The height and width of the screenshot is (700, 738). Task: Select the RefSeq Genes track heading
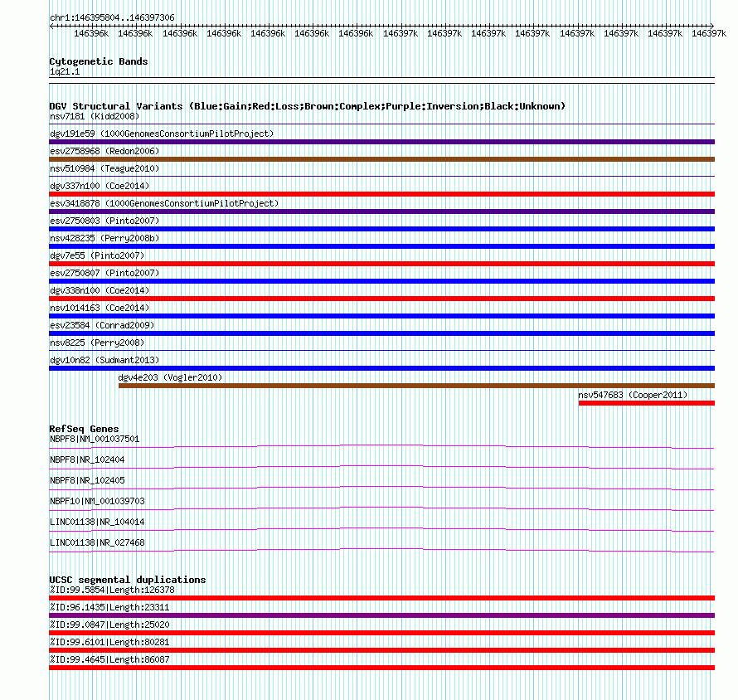click(x=85, y=429)
